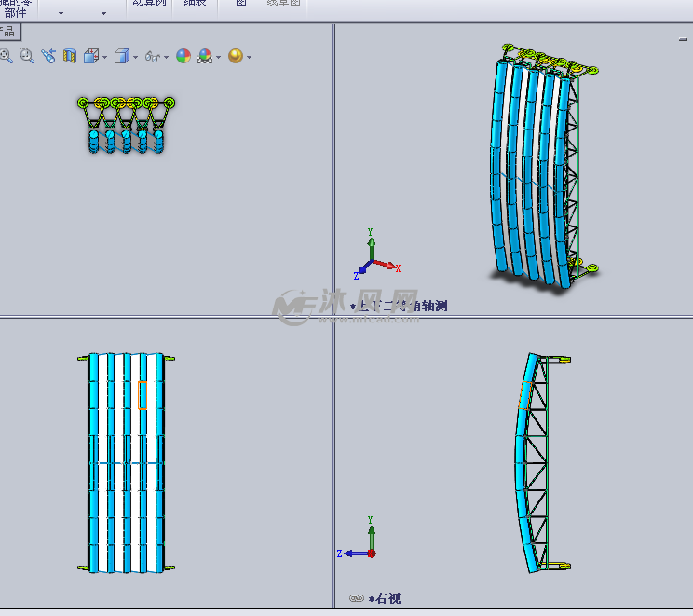Viewport: 693px width, 616px height.
Task: Select the Zoom to Area magnifier icon
Action: pyautogui.click(x=26, y=56)
